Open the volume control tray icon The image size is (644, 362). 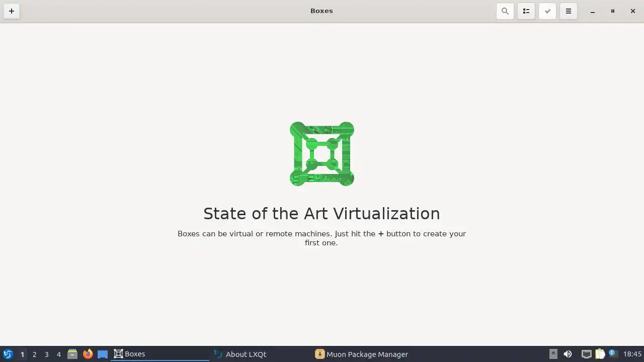coord(568,354)
